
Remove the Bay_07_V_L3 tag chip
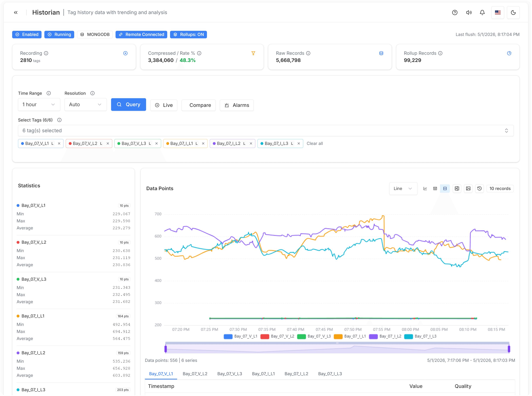156,144
